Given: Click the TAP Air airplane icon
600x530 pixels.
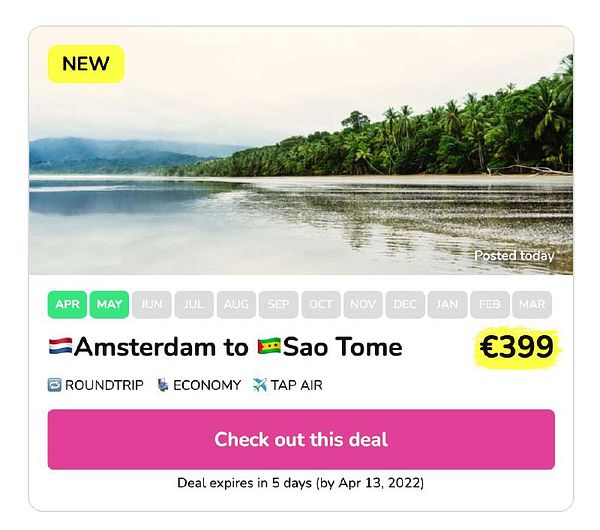Looking at the screenshot, I should tap(260, 385).
